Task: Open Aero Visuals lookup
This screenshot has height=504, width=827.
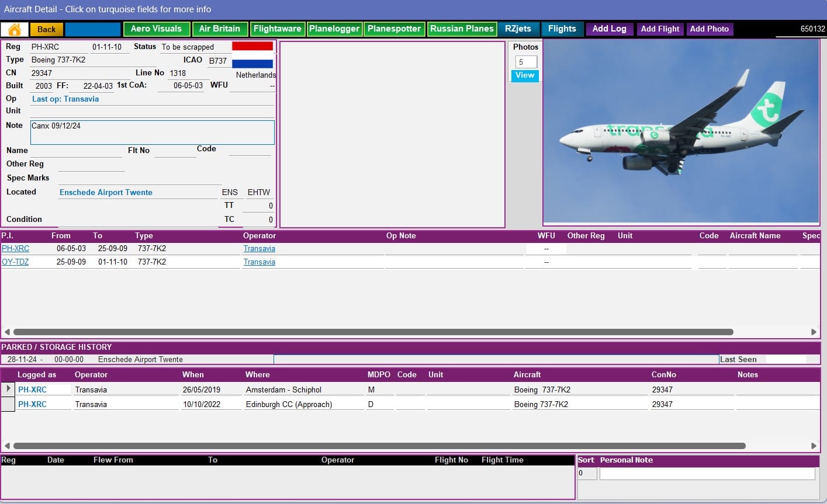Action: coord(156,29)
